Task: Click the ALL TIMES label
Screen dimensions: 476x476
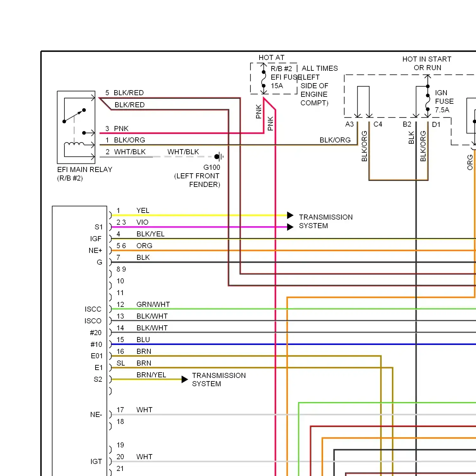Action: (320, 68)
